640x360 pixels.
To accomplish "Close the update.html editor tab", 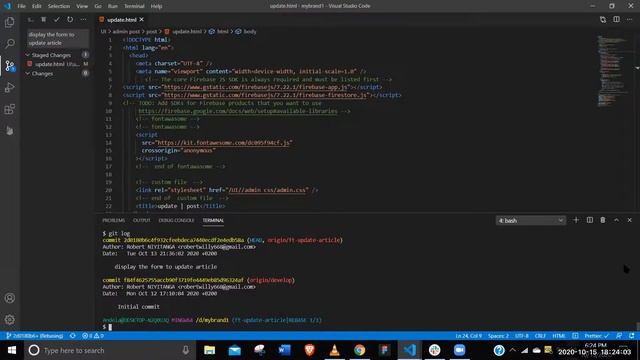I will click(142, 20).
